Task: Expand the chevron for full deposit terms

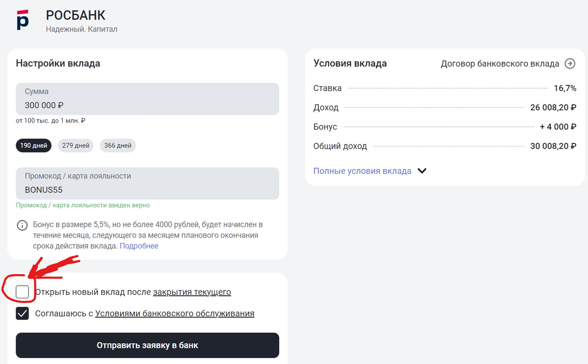Action: (x=422, y=171)
